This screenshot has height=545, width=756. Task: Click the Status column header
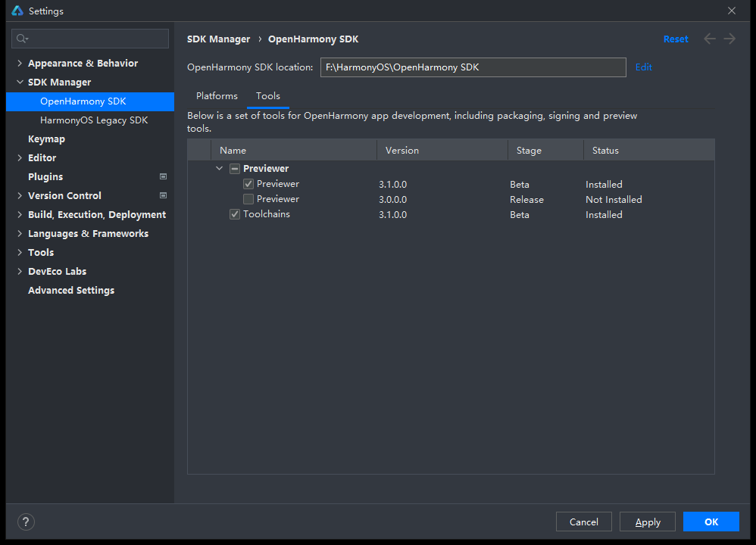pos(649,150)
